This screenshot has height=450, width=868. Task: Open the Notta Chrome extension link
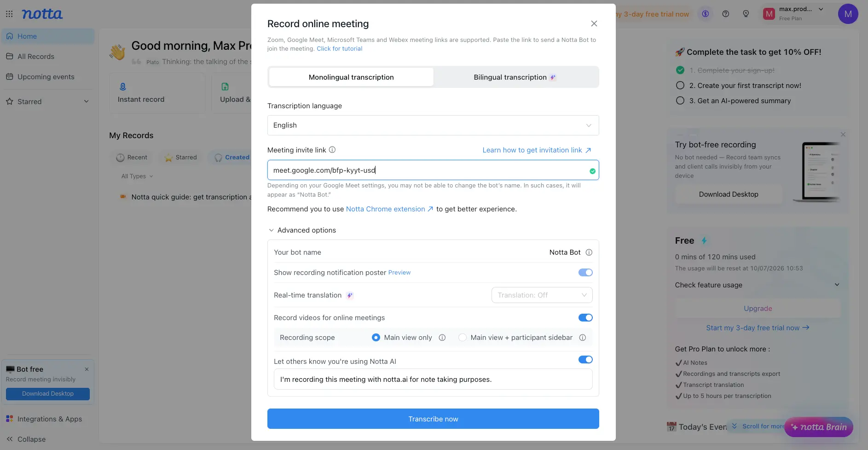(389, 209)
